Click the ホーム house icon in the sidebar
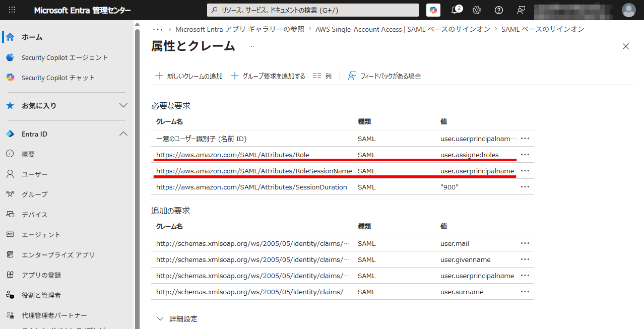 pos(10,37)
